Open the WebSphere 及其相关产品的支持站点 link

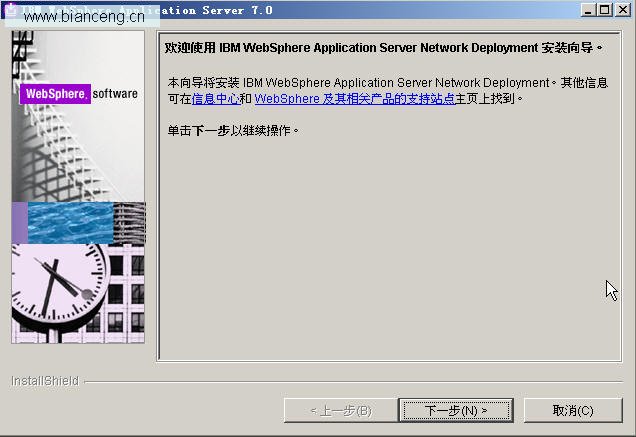(355, 99)
